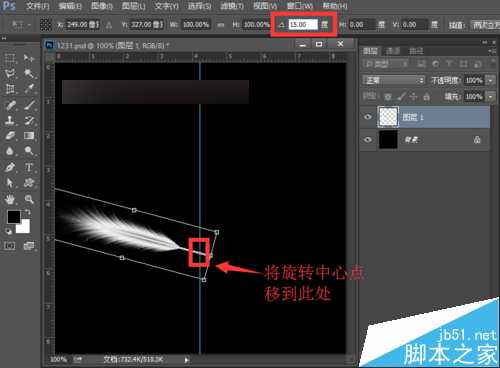500x368 pixels.
Task: Open the 文件(F) menu
Action: [x=37, y=6]
